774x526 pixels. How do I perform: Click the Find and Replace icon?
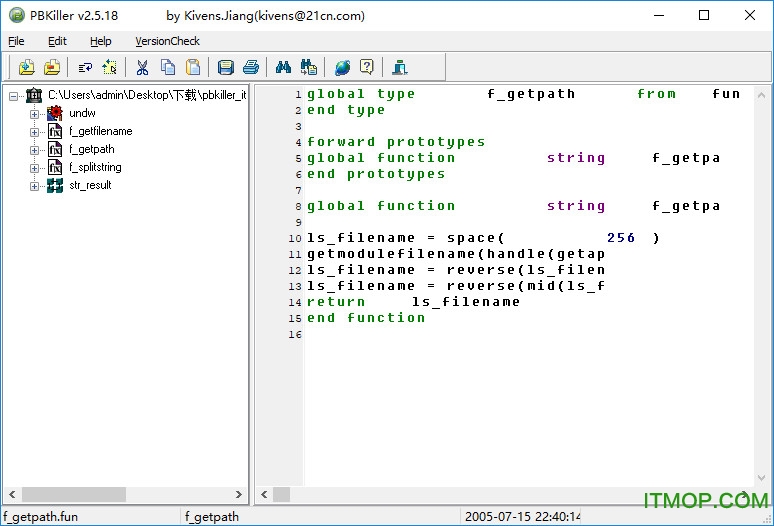[x=309, y=67]
